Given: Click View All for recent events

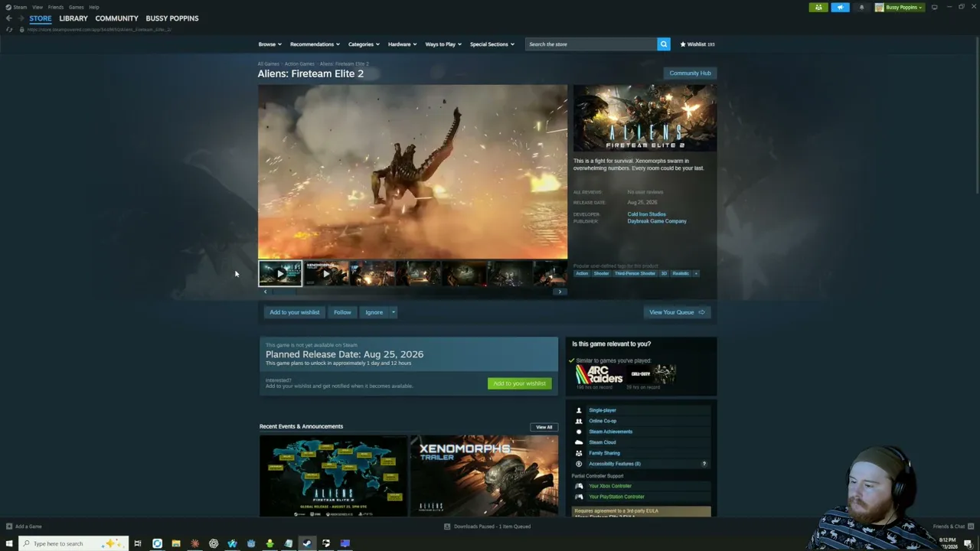Looking at the screenshot, I should click(x=544, y=427).
